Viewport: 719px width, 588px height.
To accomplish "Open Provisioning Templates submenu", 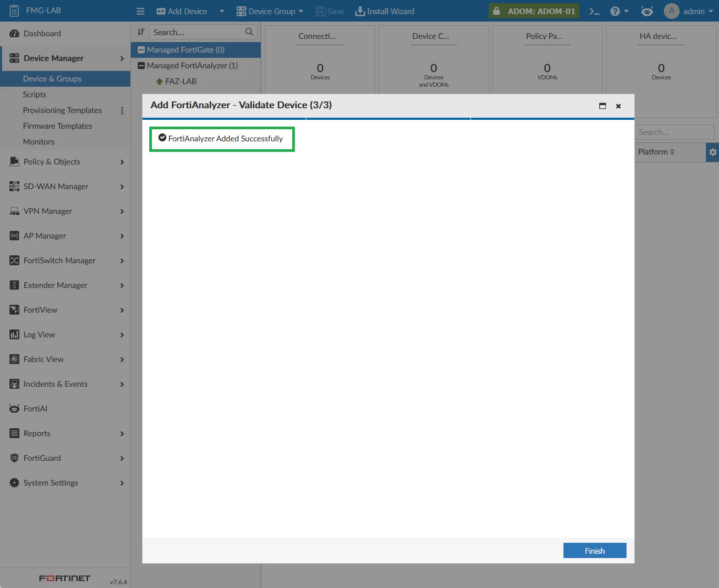I will 62,110.
